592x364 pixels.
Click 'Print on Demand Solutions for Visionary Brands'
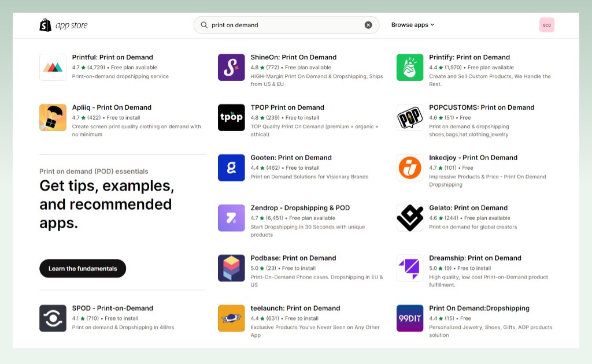pyautogui.click(x=310, y=177)
